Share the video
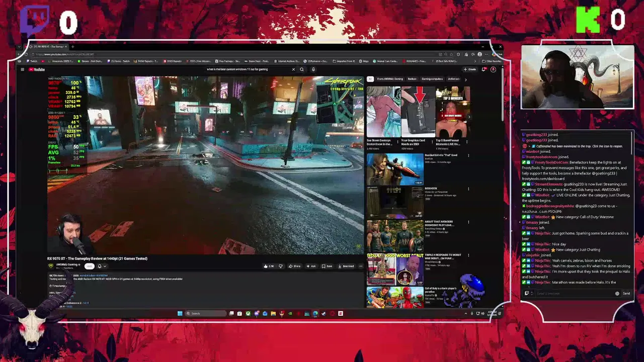 point(295,266)
